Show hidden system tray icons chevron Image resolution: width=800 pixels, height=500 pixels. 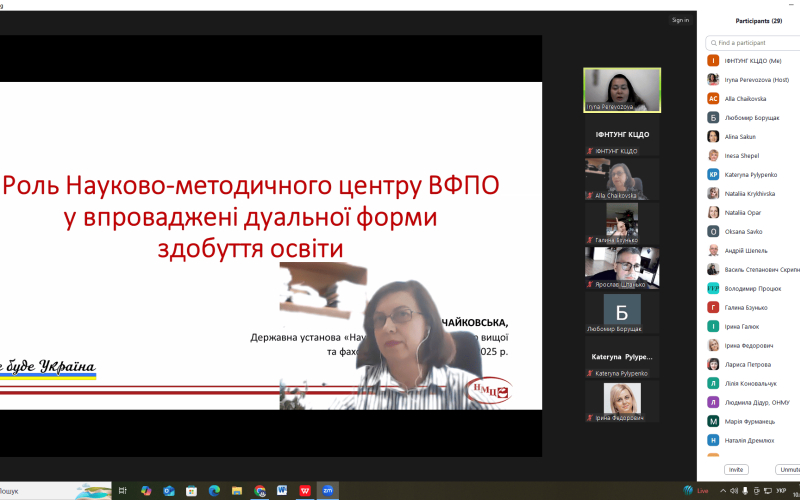coord(723,491)
